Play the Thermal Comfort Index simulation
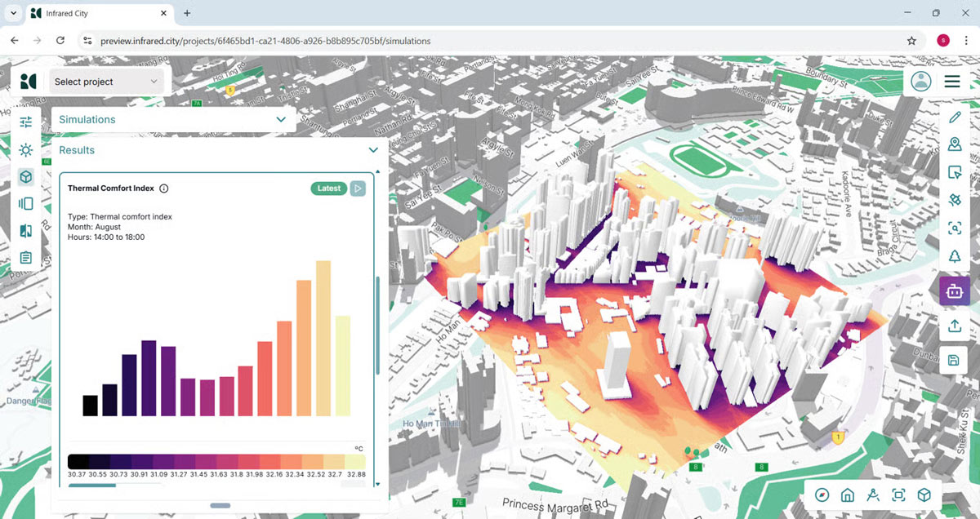Viewport: 980px width, 519px height. click(358, 189)
